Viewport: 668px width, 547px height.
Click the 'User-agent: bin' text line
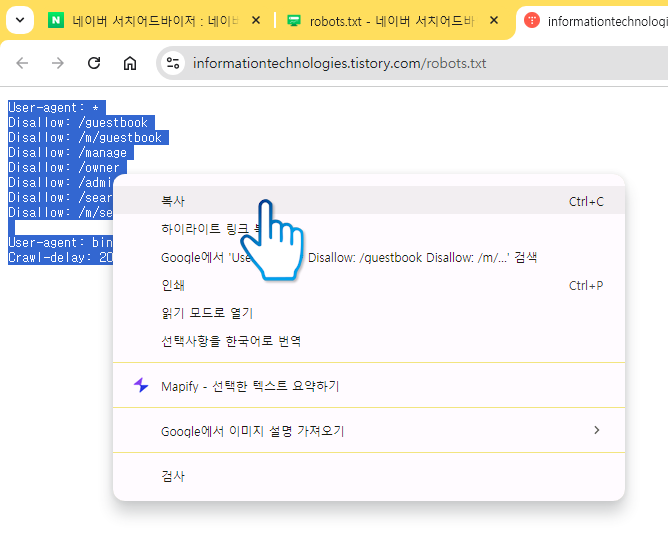tap(60, 242)
